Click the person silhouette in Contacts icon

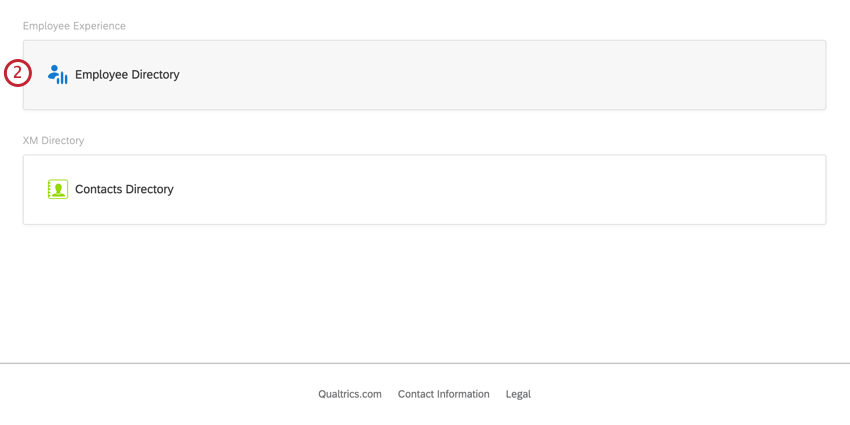point(58,188)
